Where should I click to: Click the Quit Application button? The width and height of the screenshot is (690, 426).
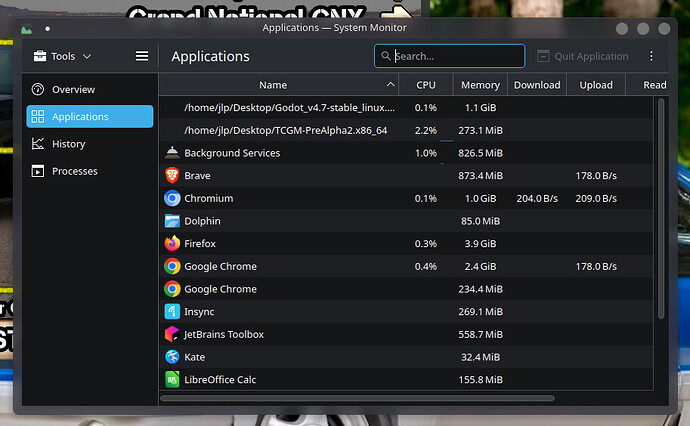(583, 56)
